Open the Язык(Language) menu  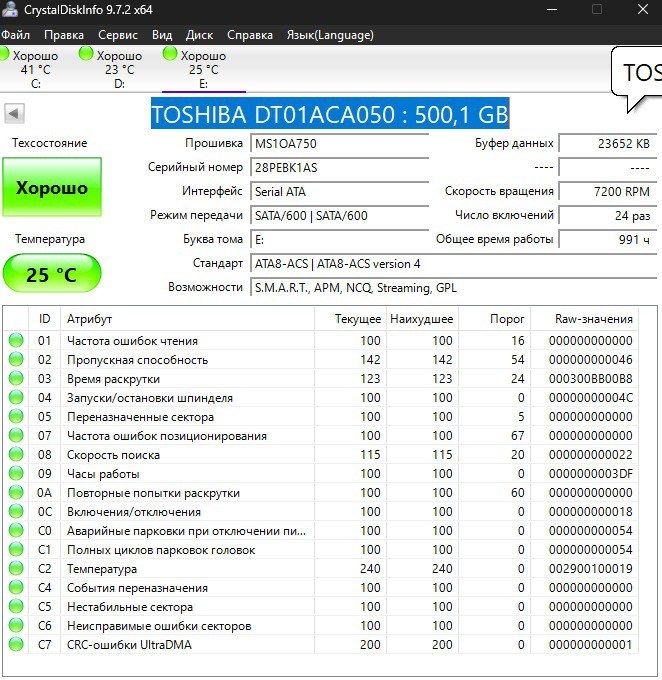pos(330,35)
